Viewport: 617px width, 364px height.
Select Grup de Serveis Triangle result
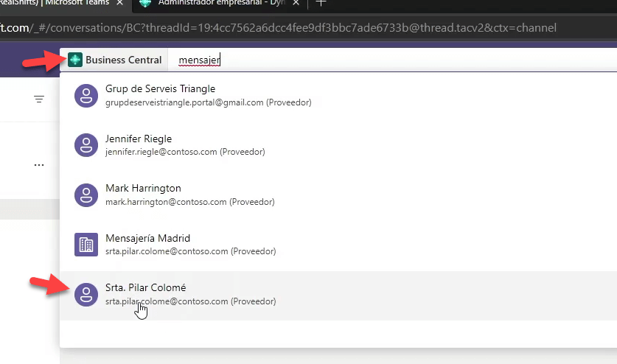(208, 95)
